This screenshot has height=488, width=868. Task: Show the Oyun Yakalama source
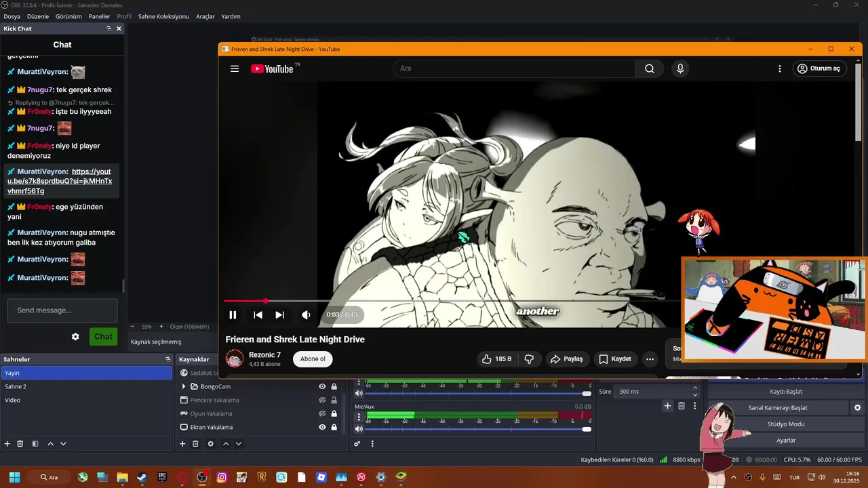point(322,413)
